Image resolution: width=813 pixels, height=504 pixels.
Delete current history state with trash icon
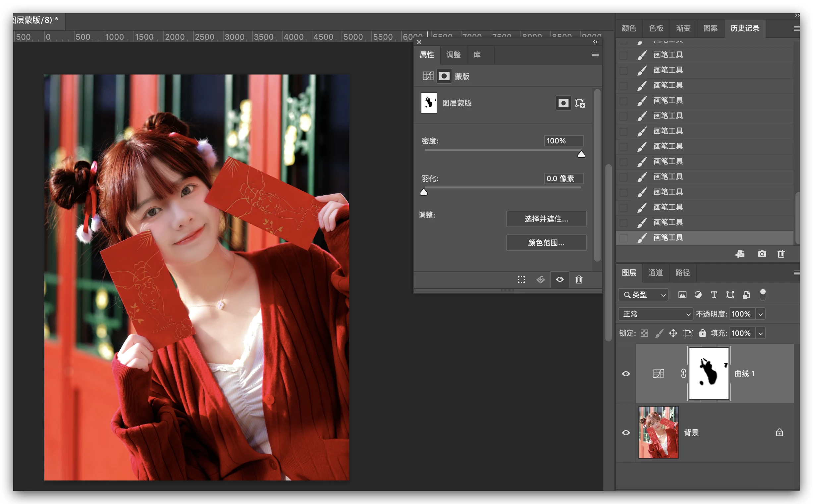click(781, 254)
